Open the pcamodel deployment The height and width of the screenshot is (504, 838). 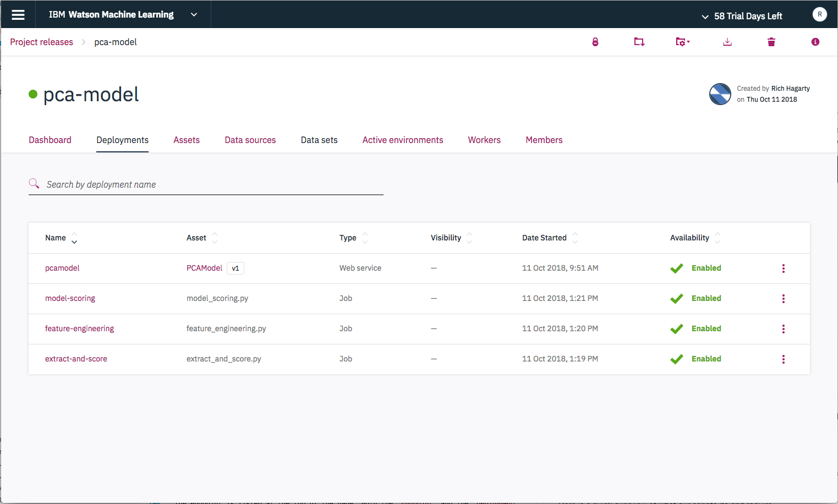pyautogui.click(x=62, y=268)
